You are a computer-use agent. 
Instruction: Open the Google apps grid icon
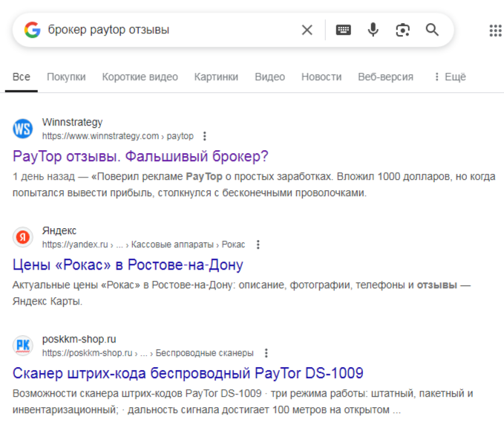tap(496, 30)
